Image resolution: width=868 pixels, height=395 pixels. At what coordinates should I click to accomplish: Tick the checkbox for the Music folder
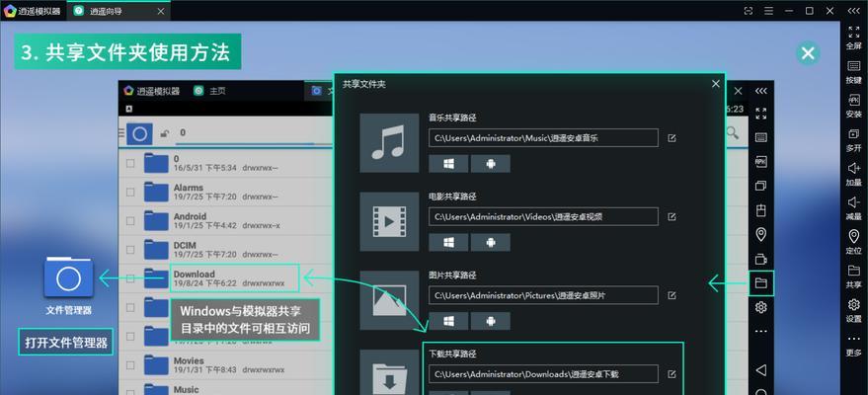(x=130, y=391)
